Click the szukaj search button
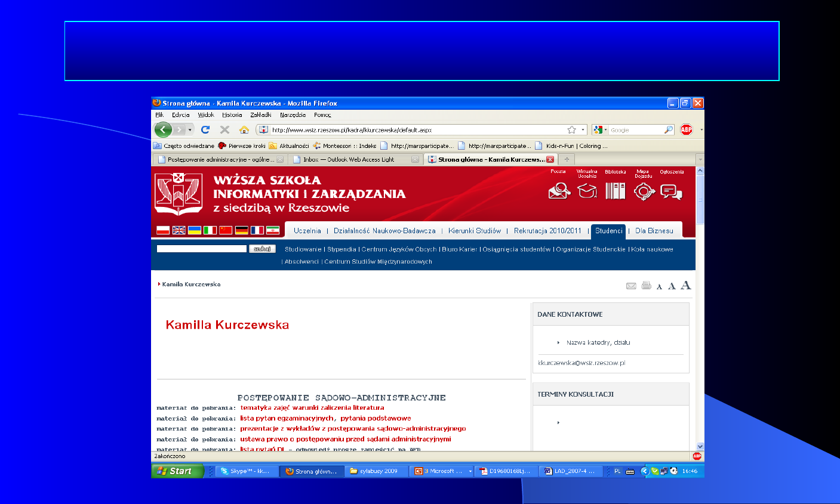 coord(262,249)
